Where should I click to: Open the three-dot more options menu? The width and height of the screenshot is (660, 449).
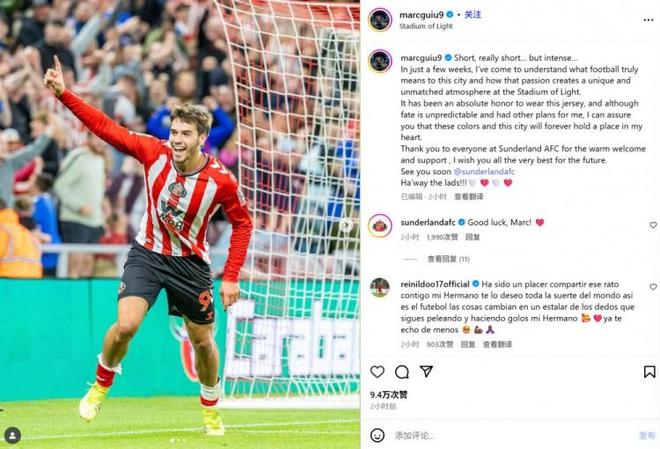point(648,20)
